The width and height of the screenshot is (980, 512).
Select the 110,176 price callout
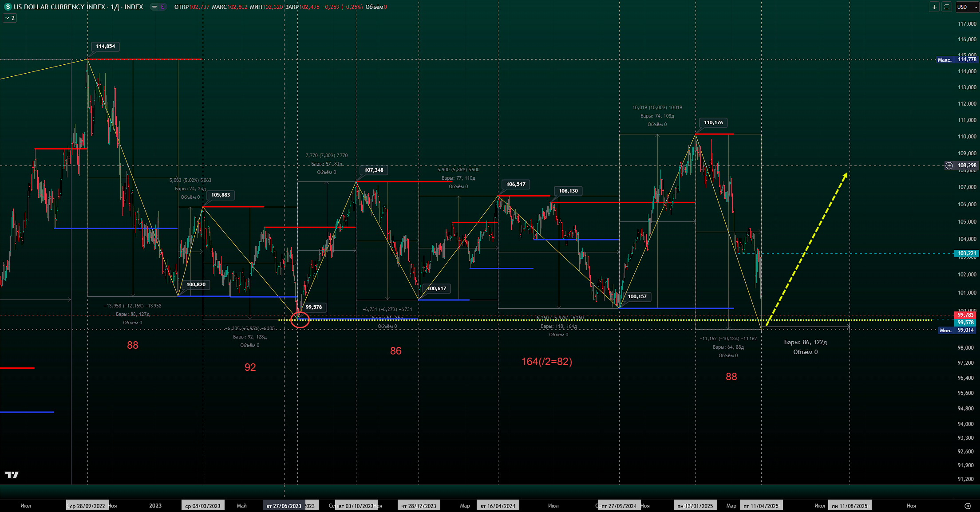tap(713, 122)
